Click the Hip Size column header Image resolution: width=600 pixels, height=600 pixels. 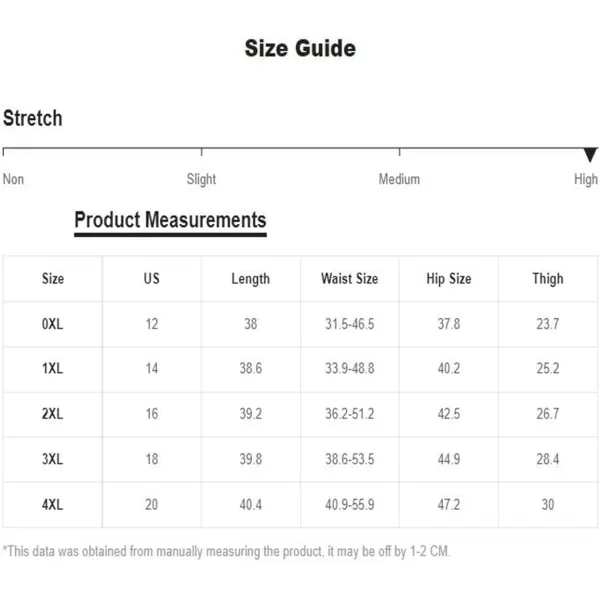[x=449, y=279]
